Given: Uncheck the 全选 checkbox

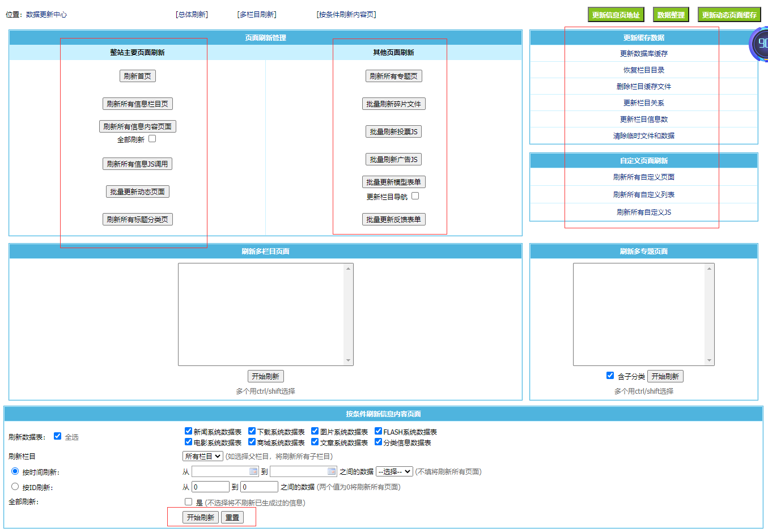Looking at the screenshot, I should click(x=57, y=436).
